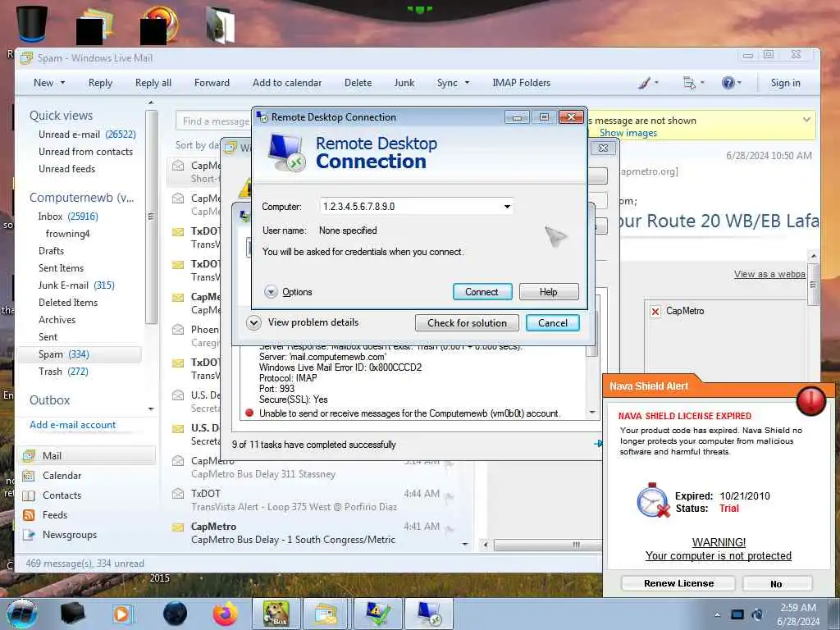Click Delete in the mail toolbar

(358, 83)
